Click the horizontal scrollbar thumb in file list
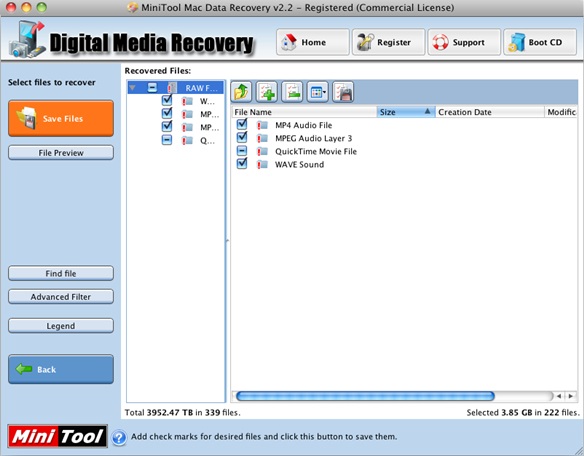Viewport: 584px width, 456px height. (365, 396)
